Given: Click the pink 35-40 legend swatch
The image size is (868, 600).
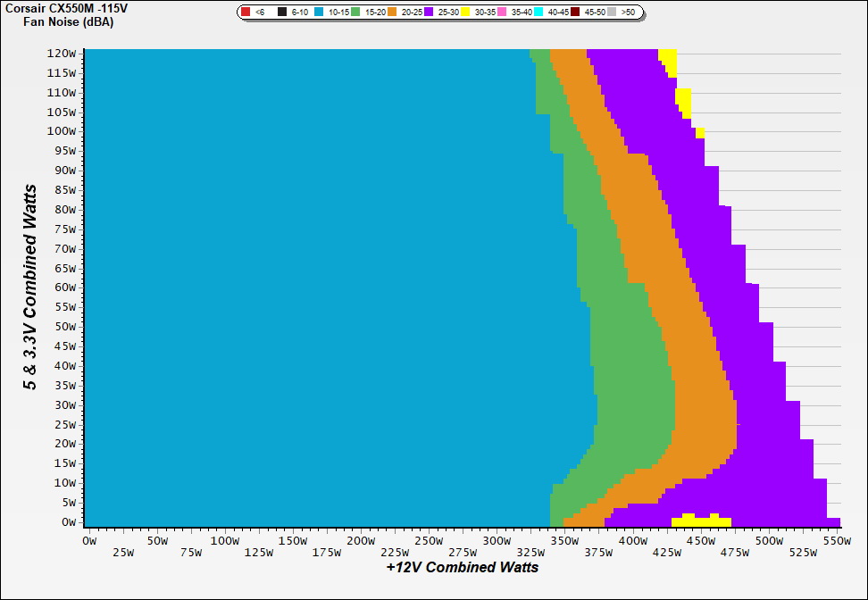Looking at the screenshot, I should pos(503,12).
